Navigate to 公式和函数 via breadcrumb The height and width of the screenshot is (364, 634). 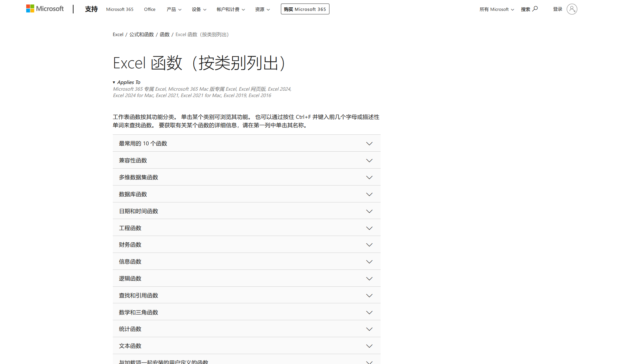(x=142, y=34)
